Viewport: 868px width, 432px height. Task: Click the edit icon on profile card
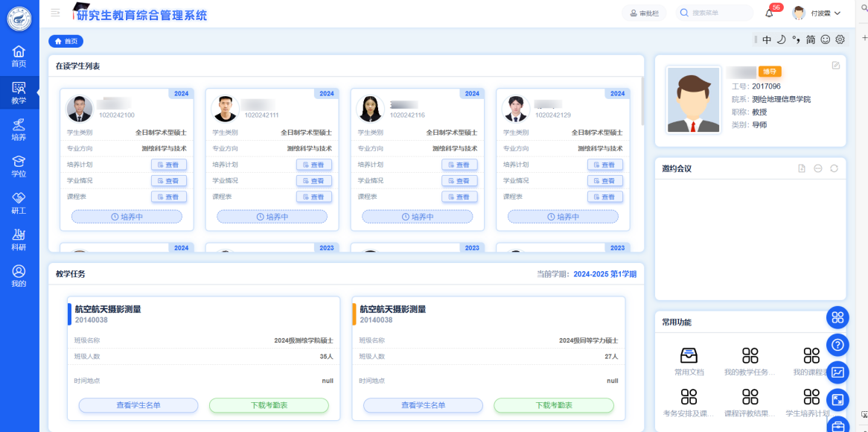tap(835, 66)
